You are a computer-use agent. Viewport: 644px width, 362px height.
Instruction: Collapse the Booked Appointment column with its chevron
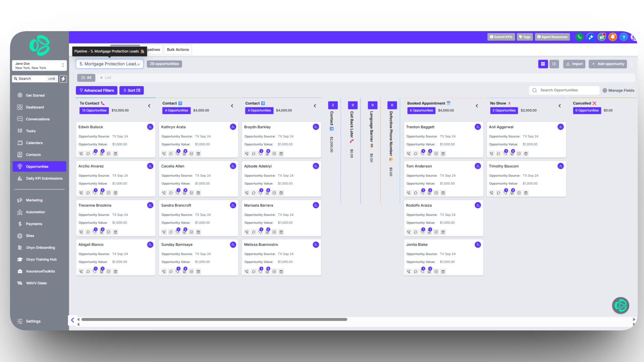click(477, 106)
